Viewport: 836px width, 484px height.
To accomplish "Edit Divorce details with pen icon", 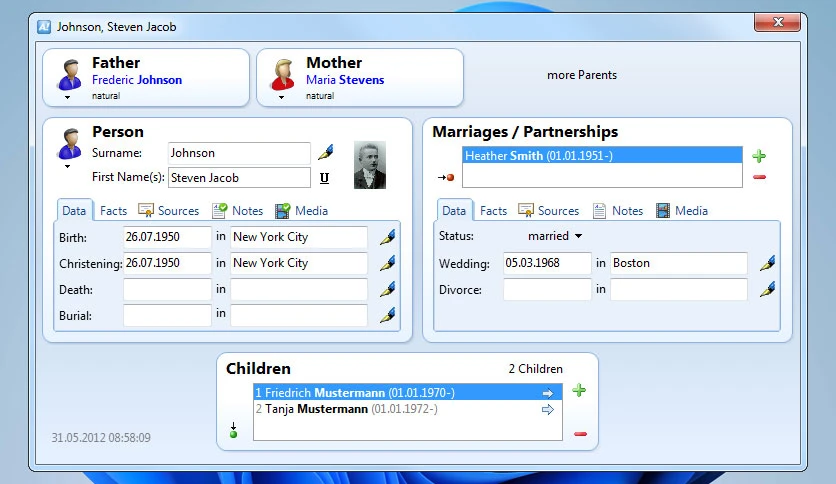I will click(x=767, y=289).
